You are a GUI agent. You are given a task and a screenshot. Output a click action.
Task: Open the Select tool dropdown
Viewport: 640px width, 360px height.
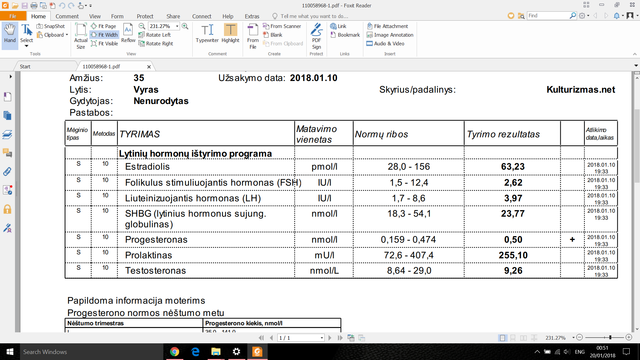27,46
